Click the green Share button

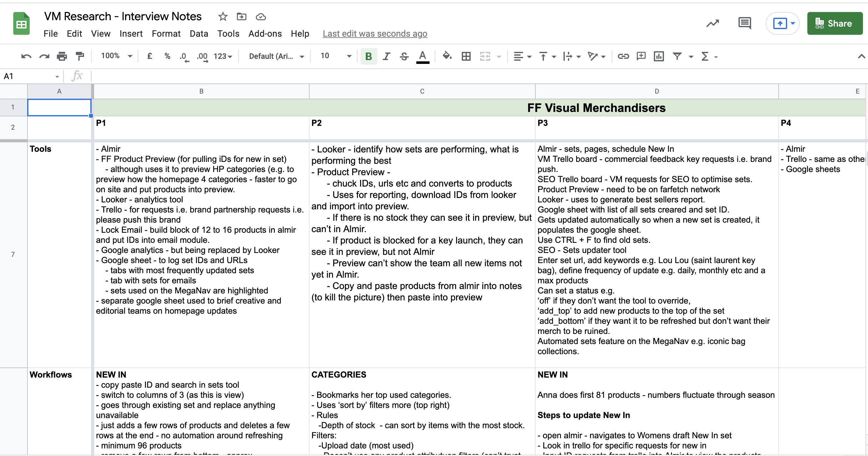pyautogui.click(x=834, y=23)
